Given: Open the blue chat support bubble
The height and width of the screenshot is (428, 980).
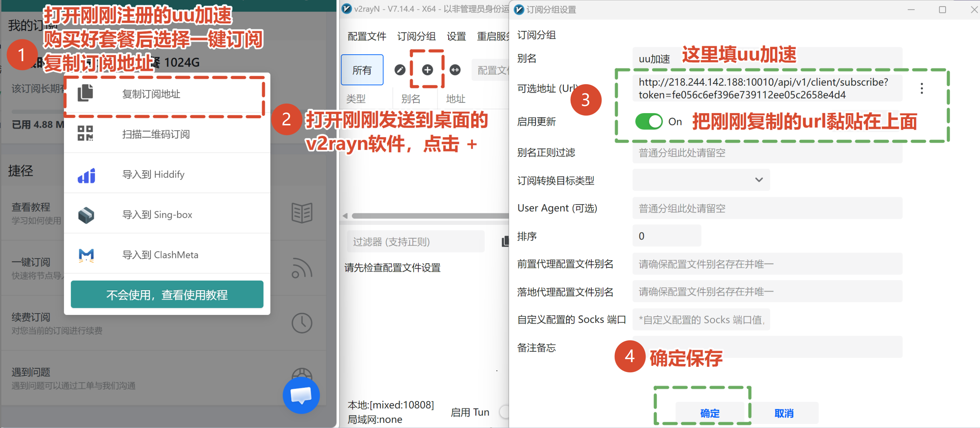Looking at the screenshot, I should [301, 395].
